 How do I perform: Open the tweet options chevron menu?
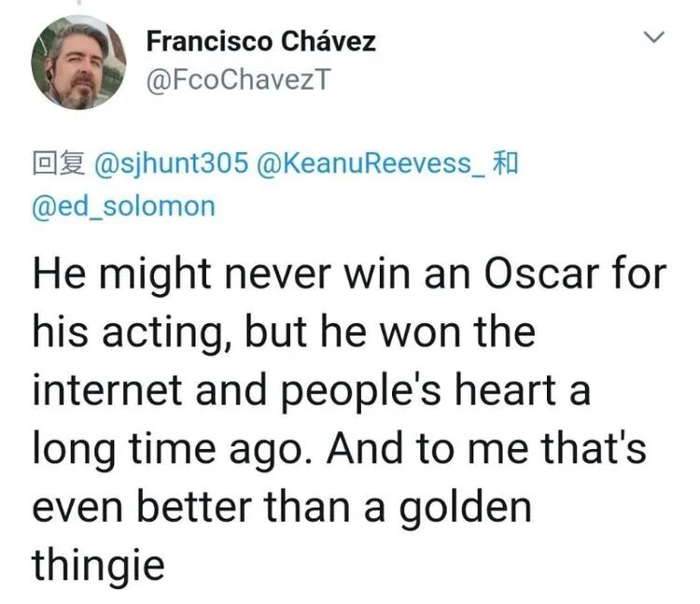(x=656, y=39)
